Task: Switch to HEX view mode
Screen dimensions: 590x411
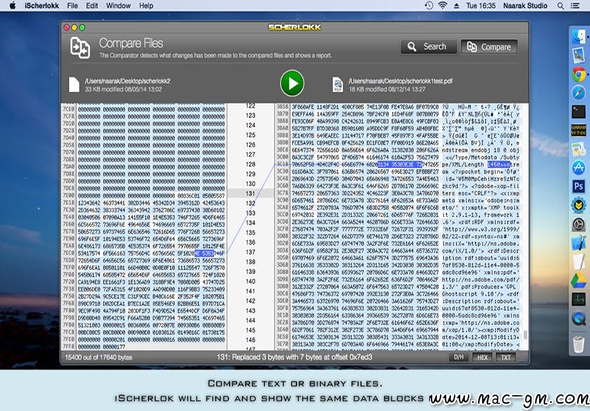Action: (482, 357)
